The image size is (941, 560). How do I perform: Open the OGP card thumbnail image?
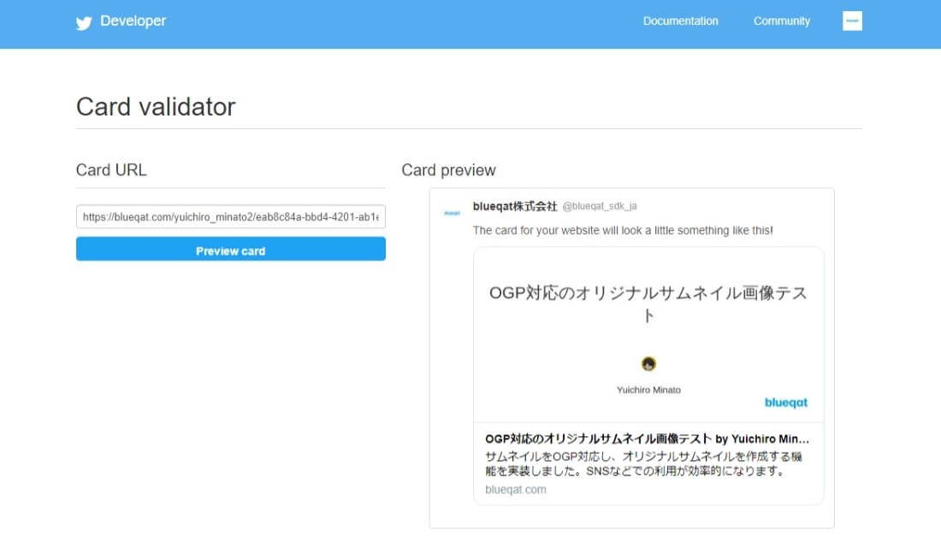(x=648, y=334)
